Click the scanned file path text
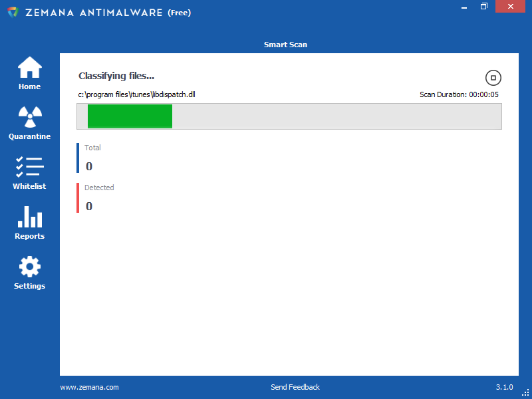 coord(136,94)
